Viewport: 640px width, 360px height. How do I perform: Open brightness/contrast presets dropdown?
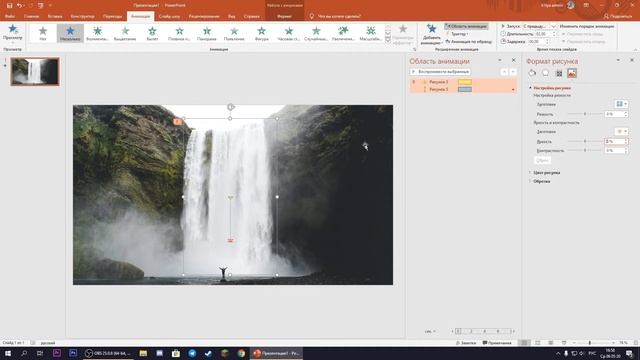point(621,131)
